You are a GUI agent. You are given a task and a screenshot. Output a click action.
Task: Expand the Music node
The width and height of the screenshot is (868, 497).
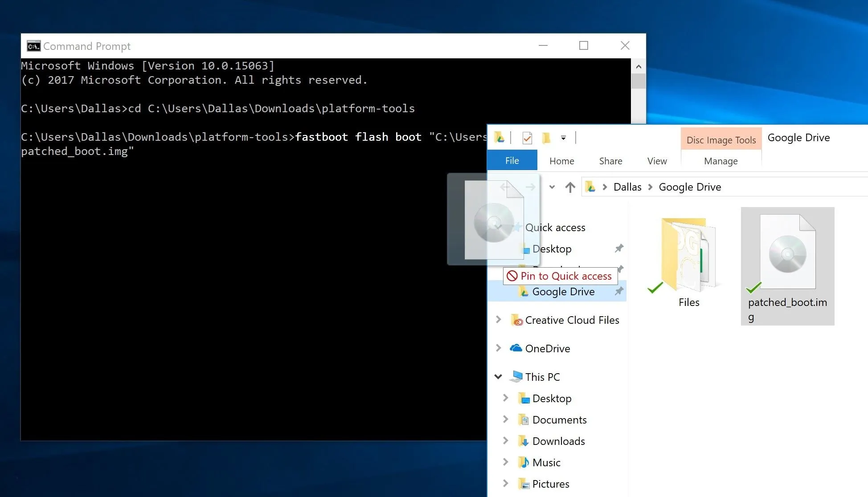[505, 462]
